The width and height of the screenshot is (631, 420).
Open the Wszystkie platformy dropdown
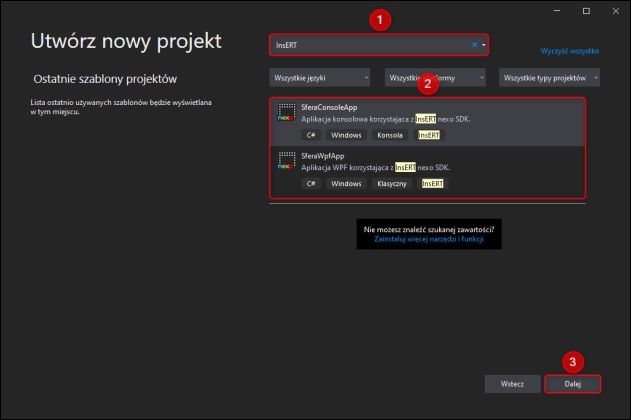point(435,78)
